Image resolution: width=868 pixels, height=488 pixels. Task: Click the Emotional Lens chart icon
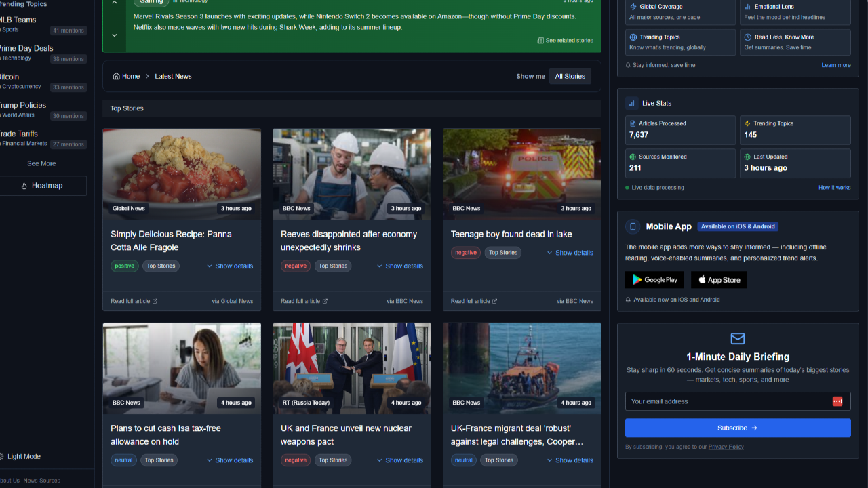[748, 7]
